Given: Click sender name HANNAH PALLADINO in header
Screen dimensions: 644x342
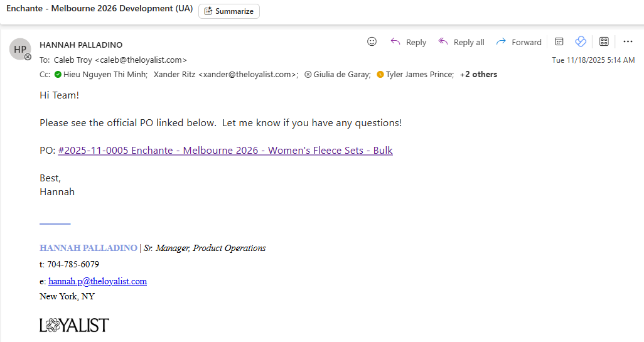Looking at the screenshot, I should [x=81, y=45].
